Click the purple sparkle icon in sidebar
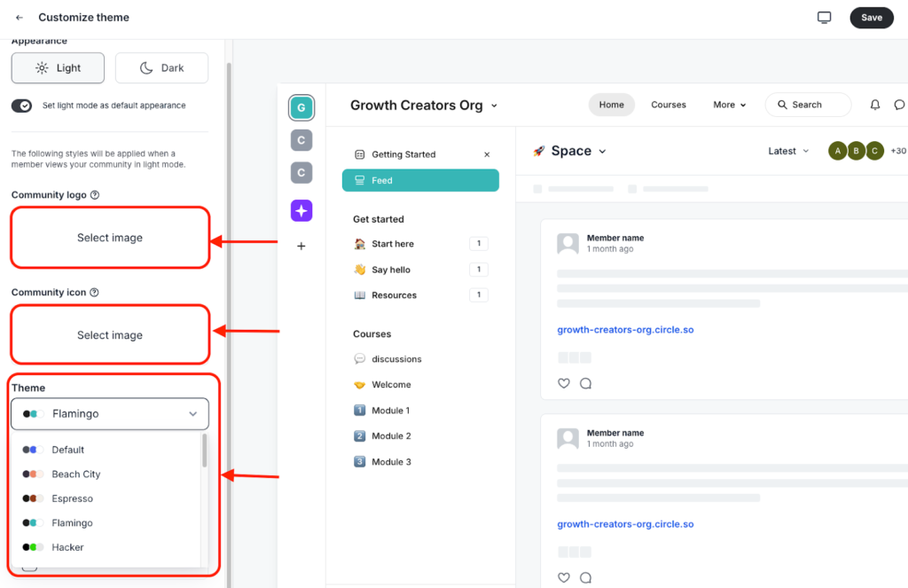908x588 pixels. click(301, 210)
